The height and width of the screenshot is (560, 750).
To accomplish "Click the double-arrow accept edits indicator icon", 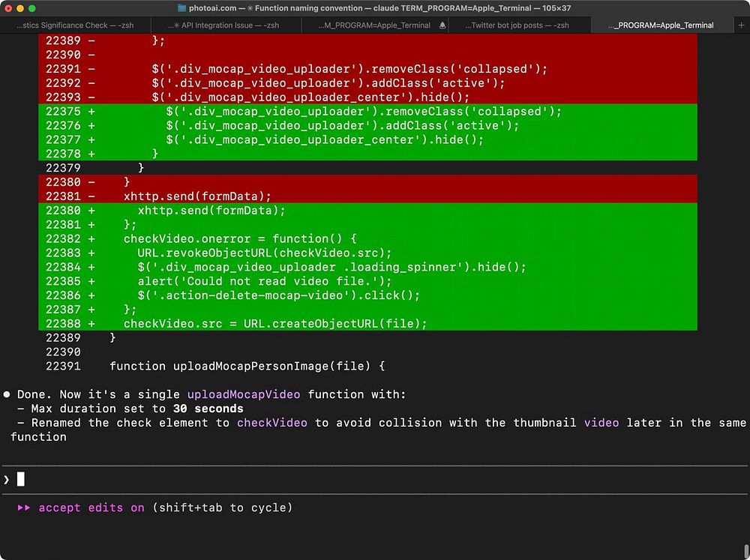I will (23, 508).
